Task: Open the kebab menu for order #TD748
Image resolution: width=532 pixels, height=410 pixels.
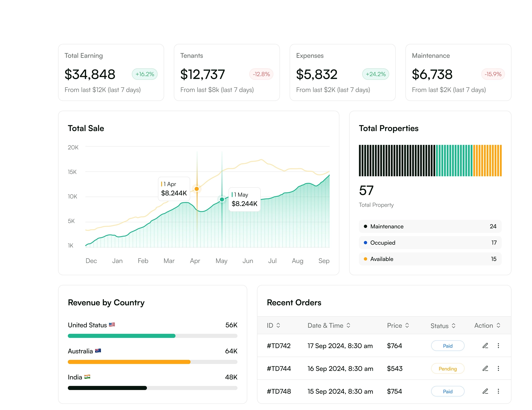Action: pyautogui.click(x=498, y=391)
